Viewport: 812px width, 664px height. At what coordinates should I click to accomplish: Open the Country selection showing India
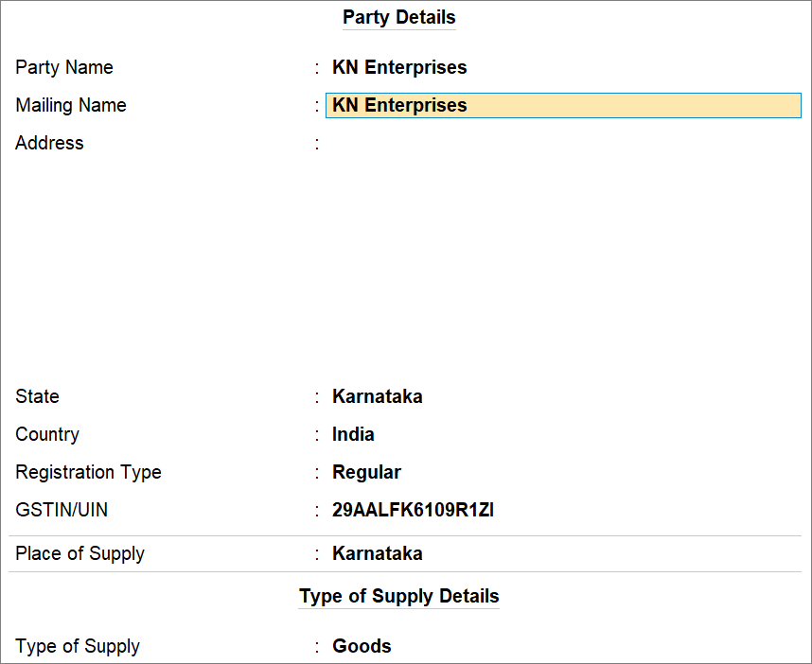tap(353, 434)
